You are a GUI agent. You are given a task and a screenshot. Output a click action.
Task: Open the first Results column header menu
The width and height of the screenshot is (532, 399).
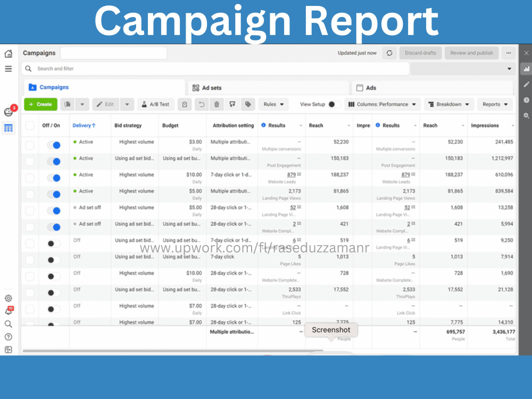(301, 126)
